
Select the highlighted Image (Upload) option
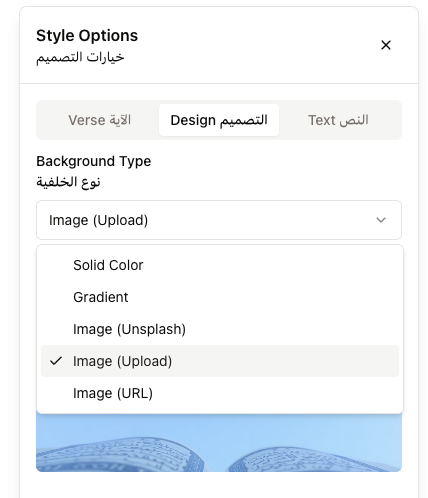(220, 361)
